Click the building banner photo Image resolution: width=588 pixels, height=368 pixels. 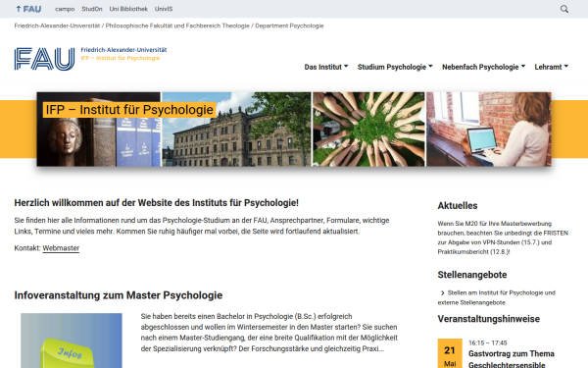point(236,130)
